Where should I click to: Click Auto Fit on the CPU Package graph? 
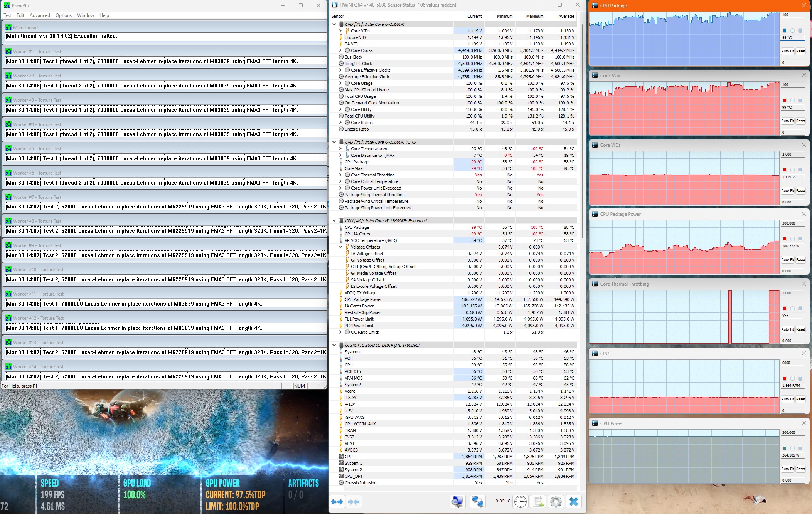pos(787,51)
